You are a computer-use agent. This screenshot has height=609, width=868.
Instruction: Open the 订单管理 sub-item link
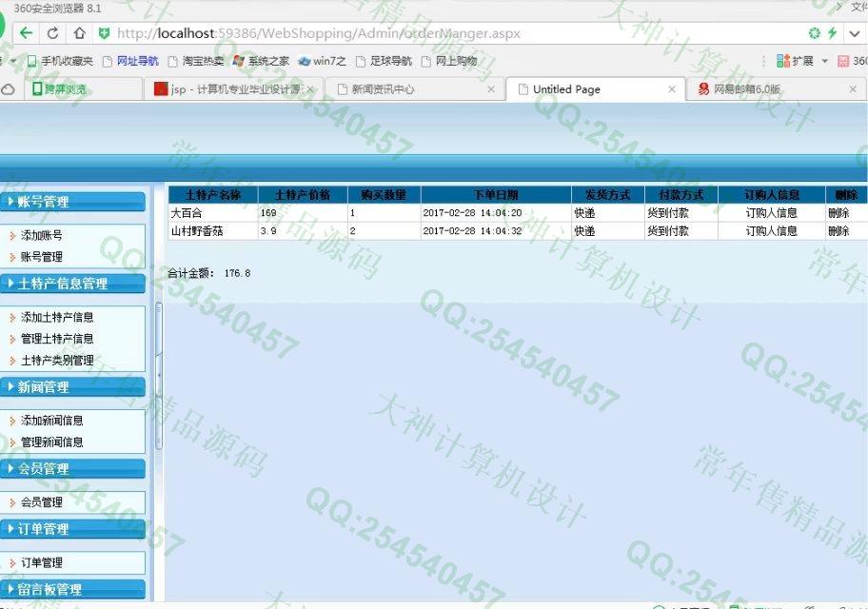tap(42, 563)
